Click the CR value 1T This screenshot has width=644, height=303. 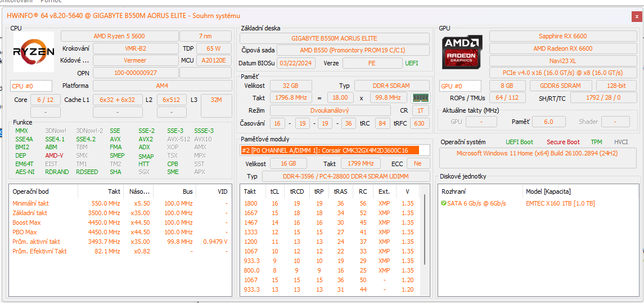(x=420, y=110)
